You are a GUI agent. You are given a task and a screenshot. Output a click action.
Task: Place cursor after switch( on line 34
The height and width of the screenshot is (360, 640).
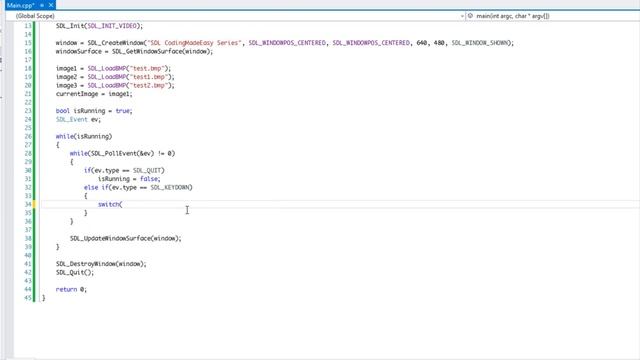coord(123,204)
